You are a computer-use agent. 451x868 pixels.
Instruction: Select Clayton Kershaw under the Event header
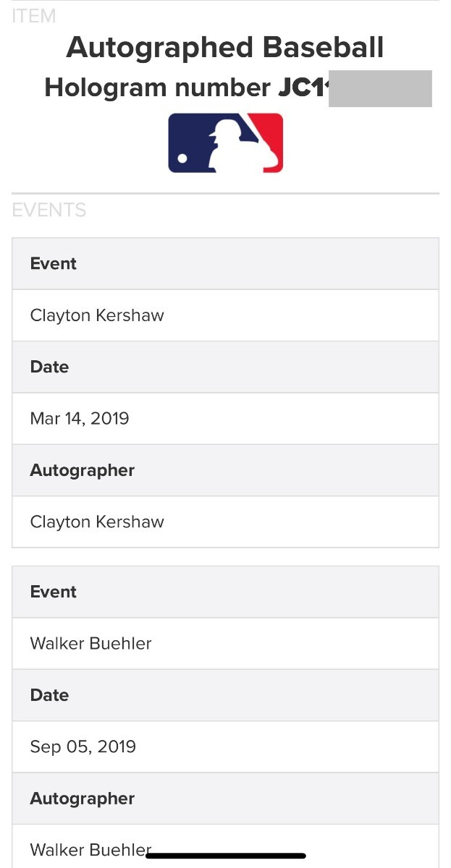[x=97, y=315]
